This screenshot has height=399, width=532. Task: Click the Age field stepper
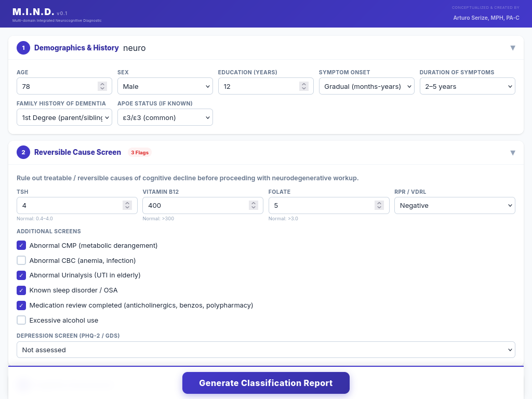(102, 86)
